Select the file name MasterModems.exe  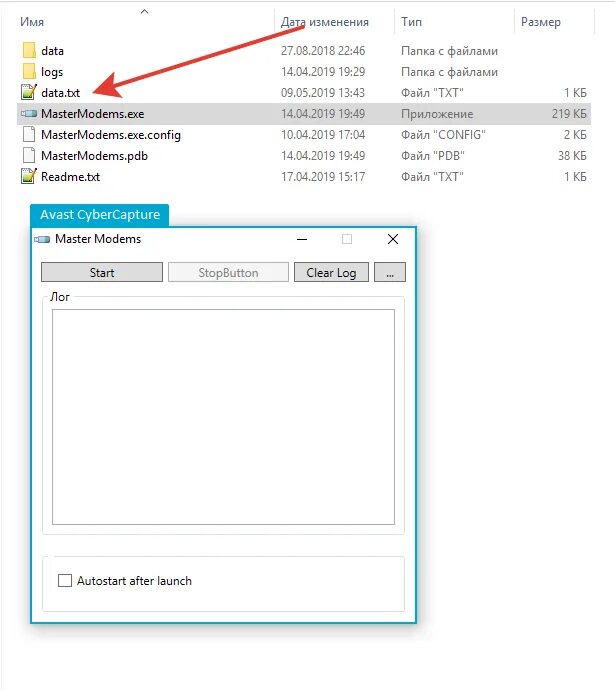(x=93, y=114)
